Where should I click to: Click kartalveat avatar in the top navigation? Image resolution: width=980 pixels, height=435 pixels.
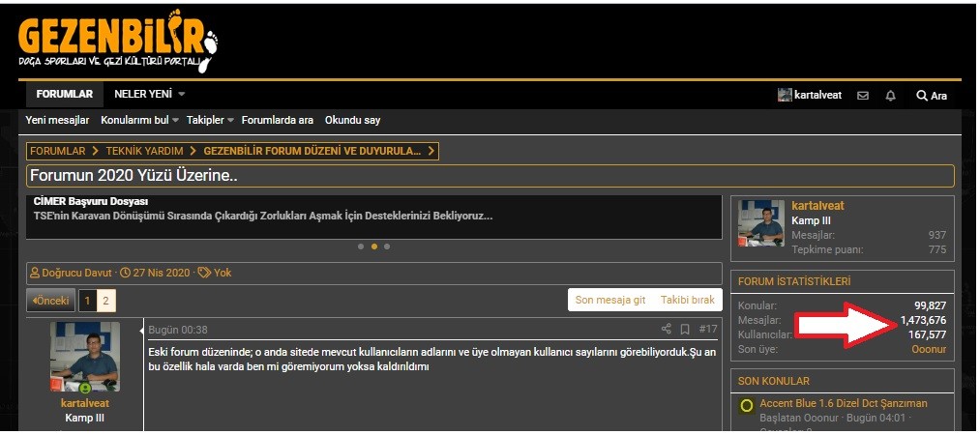pyautogui.click(x=785, y=96)
